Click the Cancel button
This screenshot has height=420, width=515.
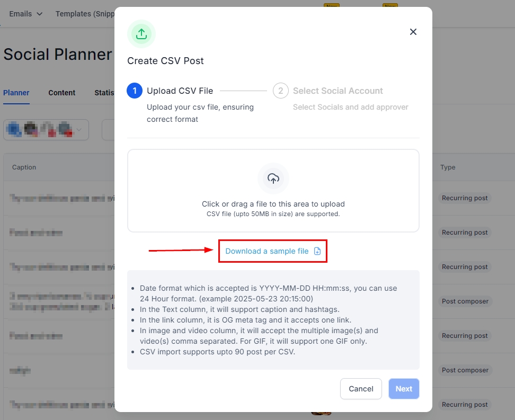[361, 389]
